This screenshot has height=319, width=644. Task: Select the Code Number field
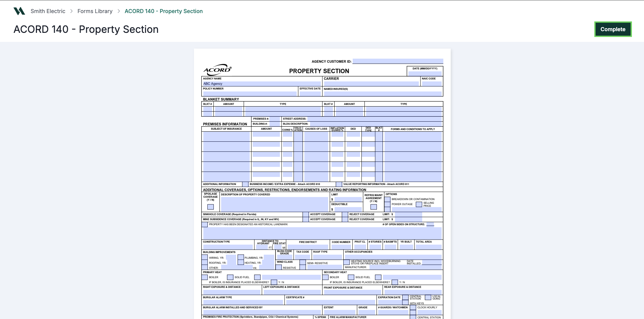click(341, 247)
